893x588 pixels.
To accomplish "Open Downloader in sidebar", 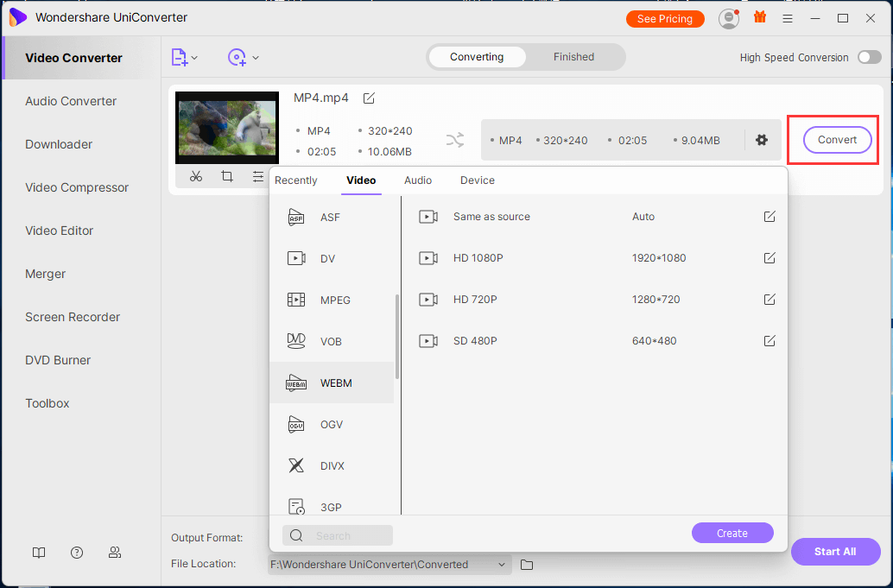I will tap(59, 144).
